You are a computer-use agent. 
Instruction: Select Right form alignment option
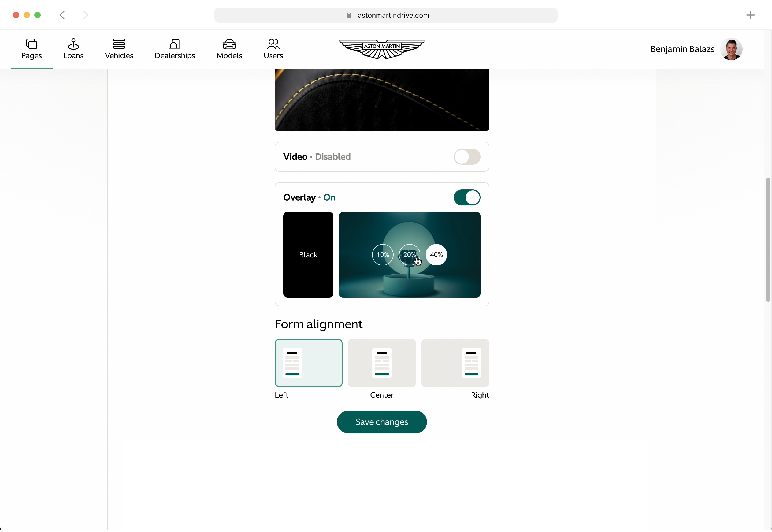(455, 363)
